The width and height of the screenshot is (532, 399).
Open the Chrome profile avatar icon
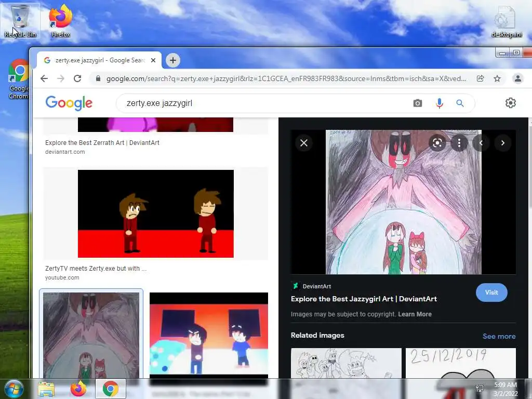click(518, 79)
